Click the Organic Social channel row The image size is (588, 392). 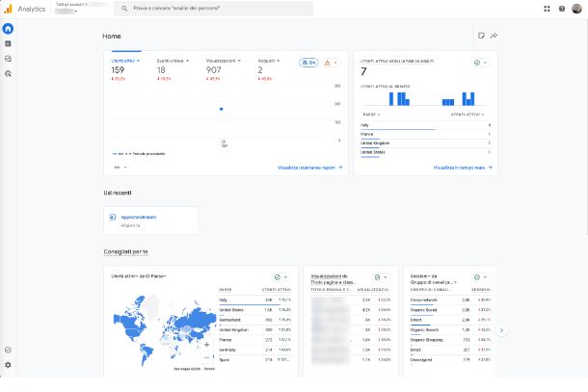coord(450,310)
